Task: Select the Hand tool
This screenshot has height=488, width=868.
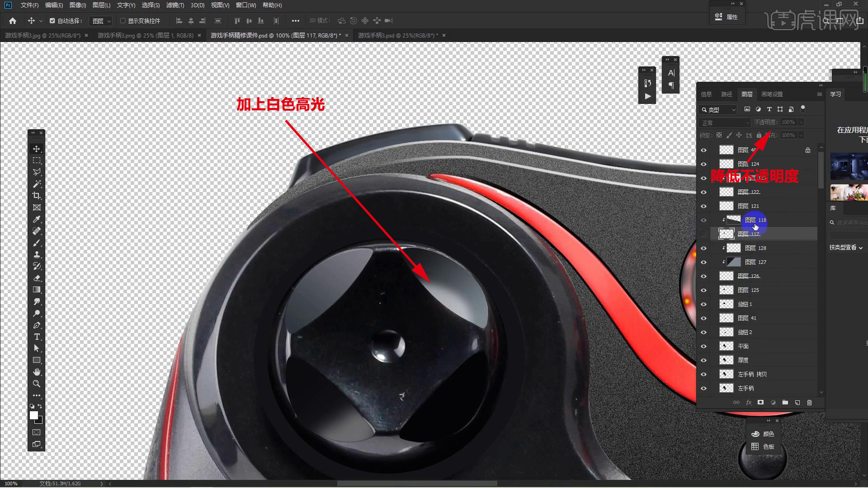Action: (37, 372)
